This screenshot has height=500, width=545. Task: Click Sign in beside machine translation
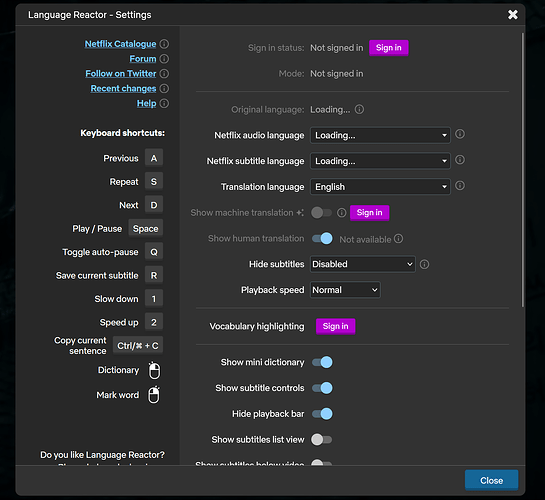[369, 213]
